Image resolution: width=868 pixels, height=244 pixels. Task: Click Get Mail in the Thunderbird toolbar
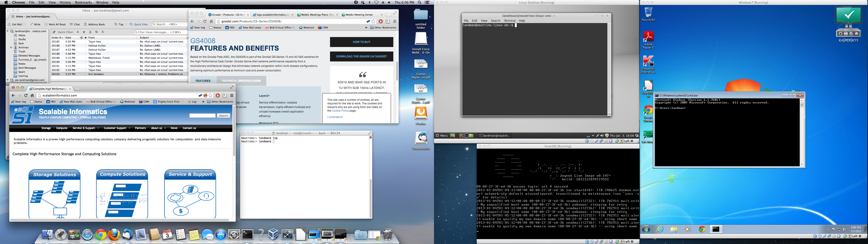(x=15, y=24)
